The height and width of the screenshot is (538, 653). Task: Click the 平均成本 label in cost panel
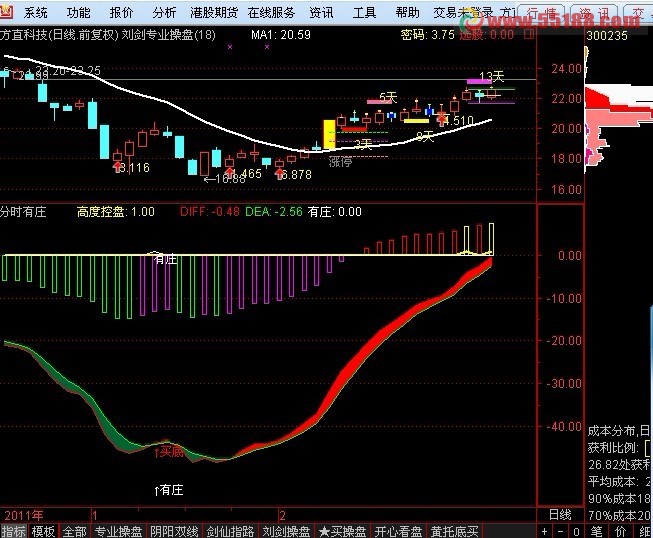click(613, 482)
